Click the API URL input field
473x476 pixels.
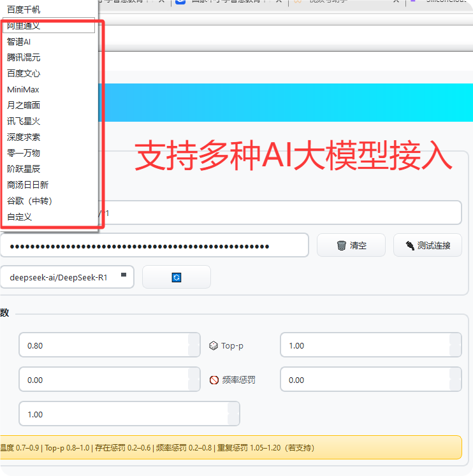pyautogui.click(x=279, y=213)
